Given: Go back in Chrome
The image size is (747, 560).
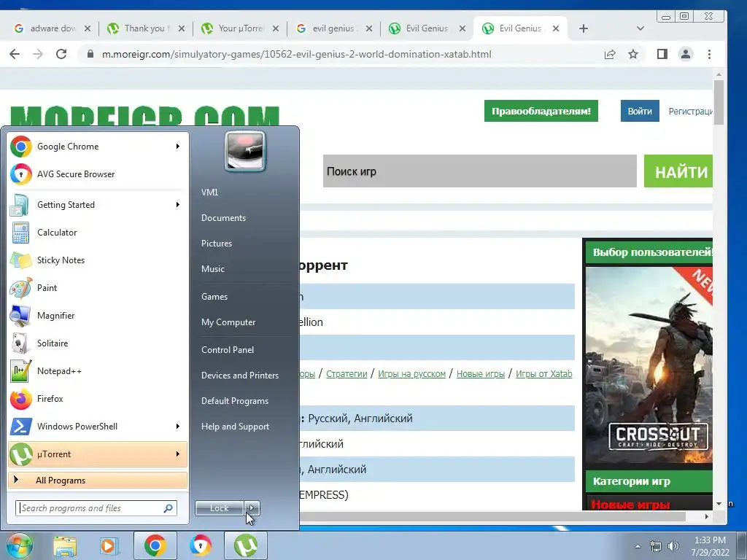Looking at the screenshot, I should (x=15, y=54).
